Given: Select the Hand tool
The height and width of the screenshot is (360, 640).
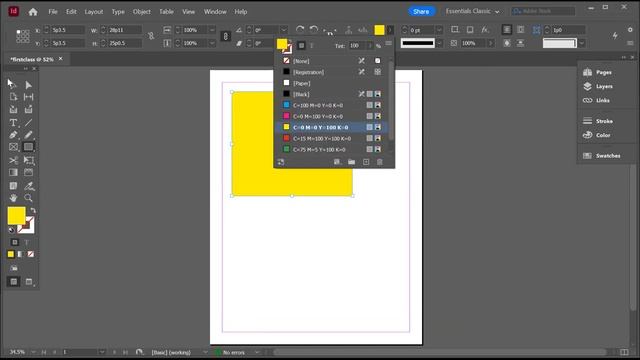Looking at the screenshot, I should (x=13, y=198).
